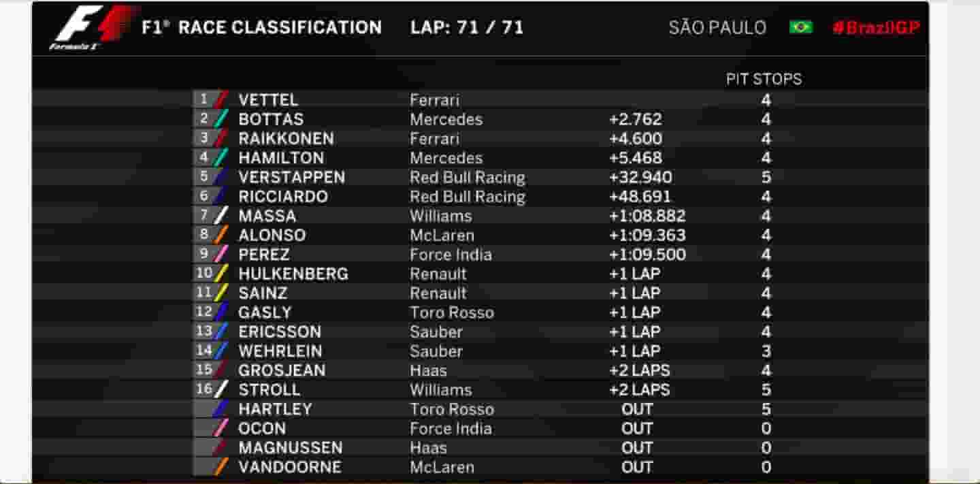Click Bottas's teal Mercedes team stripe
The height and width of the screenshot is (484, 980).
221,119
